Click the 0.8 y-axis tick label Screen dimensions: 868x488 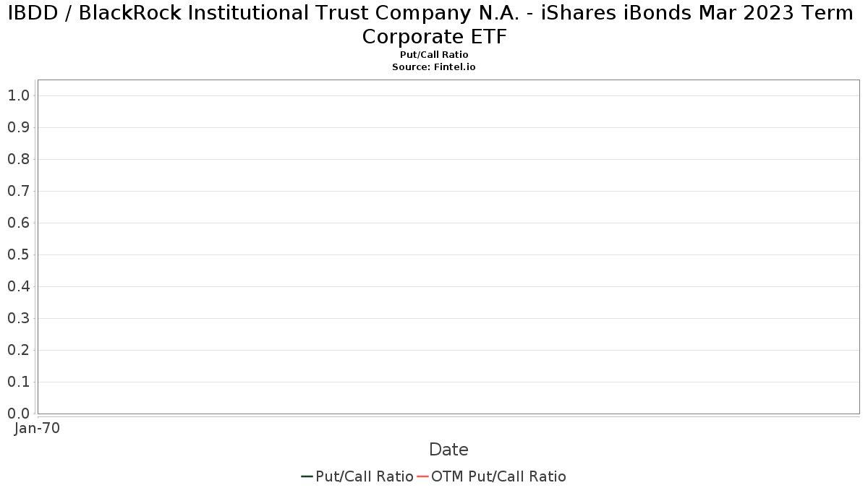pyautogui.click(x=18, y=159)
